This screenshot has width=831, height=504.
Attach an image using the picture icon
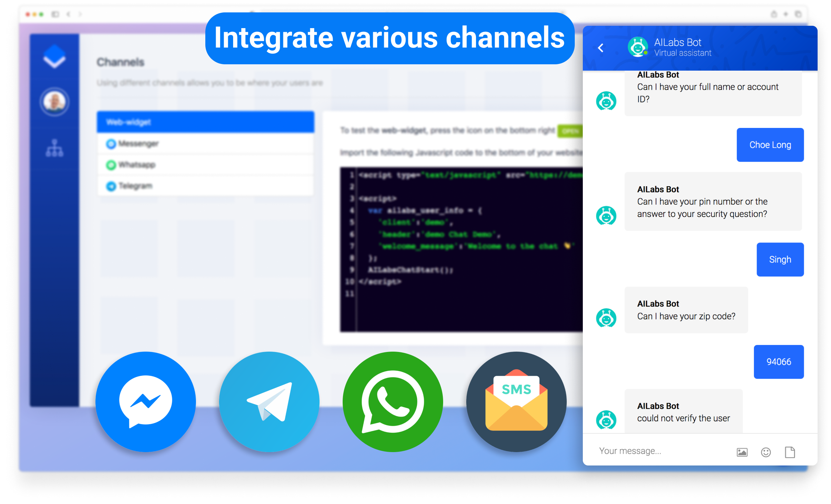pyautogui.click(x=742, y=452)
